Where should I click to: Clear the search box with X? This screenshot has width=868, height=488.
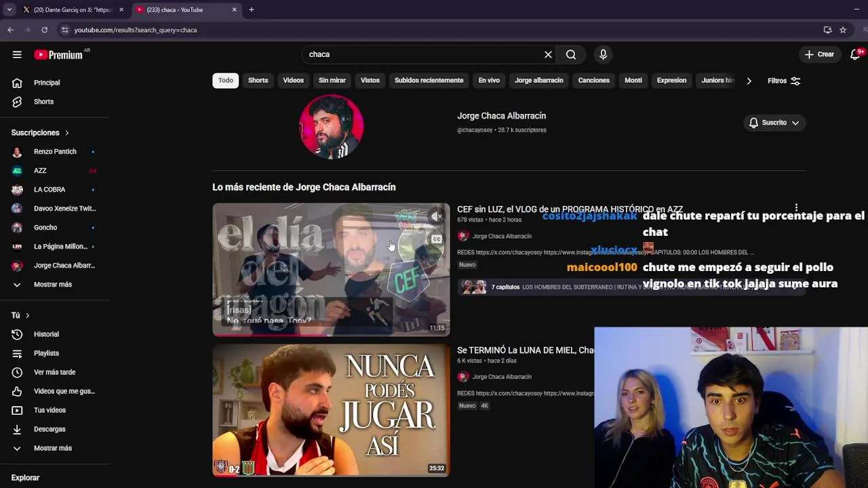tap(548, 54)
